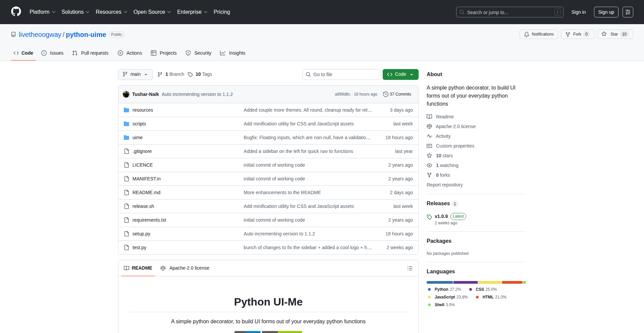This screenshot has width=644, height=333.
Task: Click the v1.0.9 release tag icon
Action: [429, 217]
